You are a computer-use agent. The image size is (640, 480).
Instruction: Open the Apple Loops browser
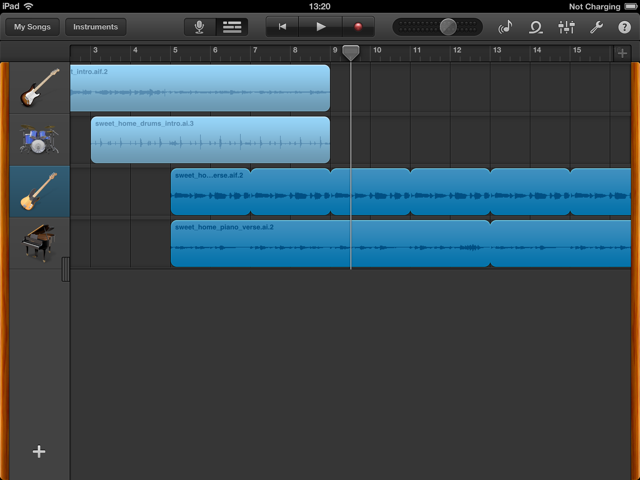(536, 27)
